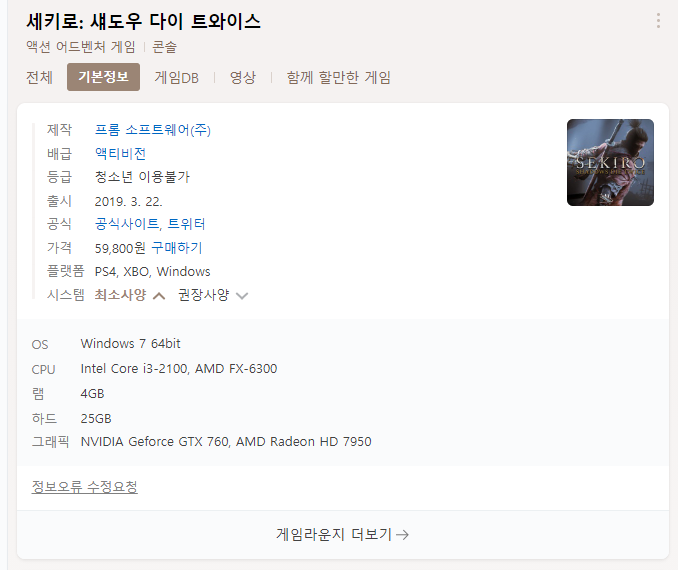Open the 액티비전 publisher link
Viewport: 678px width, 570px height.
(x=120, y=154)
